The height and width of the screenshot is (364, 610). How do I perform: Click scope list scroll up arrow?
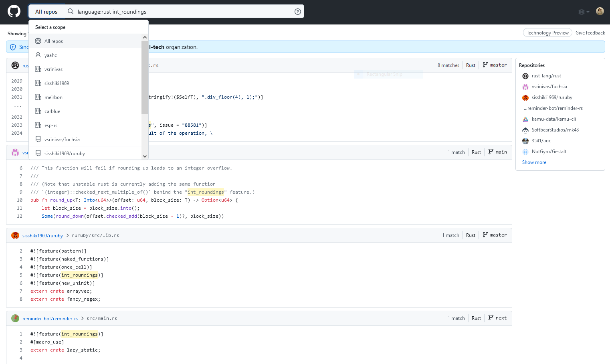pos(145,37)
